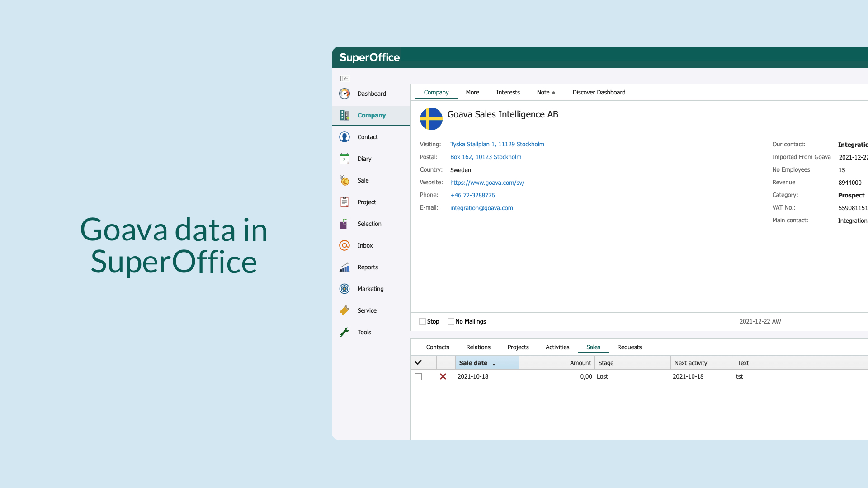Select the 2021-10-18 sale row checkbox

pyautogui.click(x=419, y=377)
